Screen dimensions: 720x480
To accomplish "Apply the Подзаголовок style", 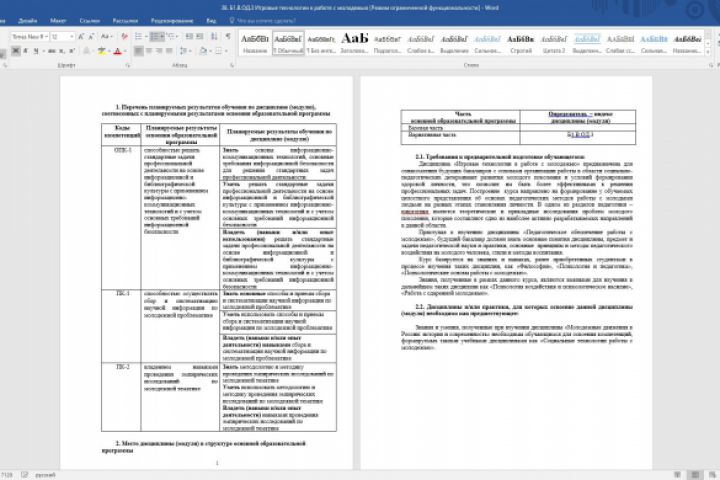I will click(387, 44).
